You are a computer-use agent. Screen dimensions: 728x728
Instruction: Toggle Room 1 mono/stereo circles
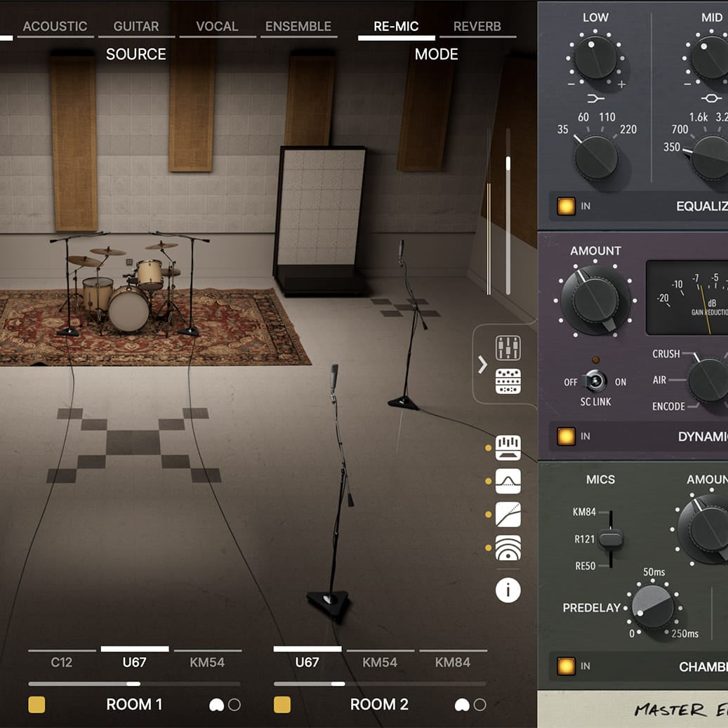pyautogui.click(x=225, y=704)
